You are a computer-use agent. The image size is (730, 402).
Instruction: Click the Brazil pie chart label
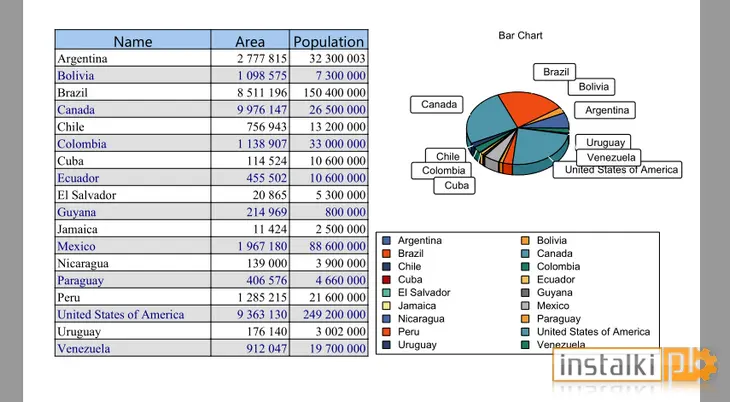coord(555,72)
